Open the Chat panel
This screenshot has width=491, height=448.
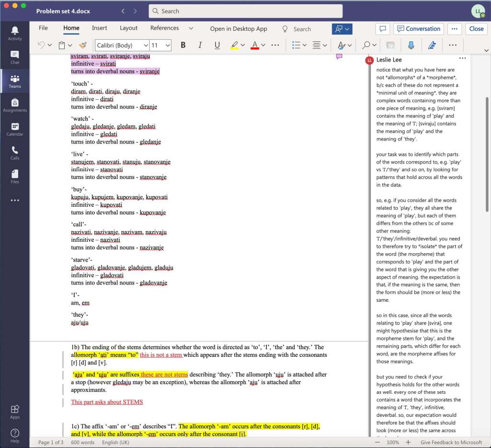tap(14, 56)
